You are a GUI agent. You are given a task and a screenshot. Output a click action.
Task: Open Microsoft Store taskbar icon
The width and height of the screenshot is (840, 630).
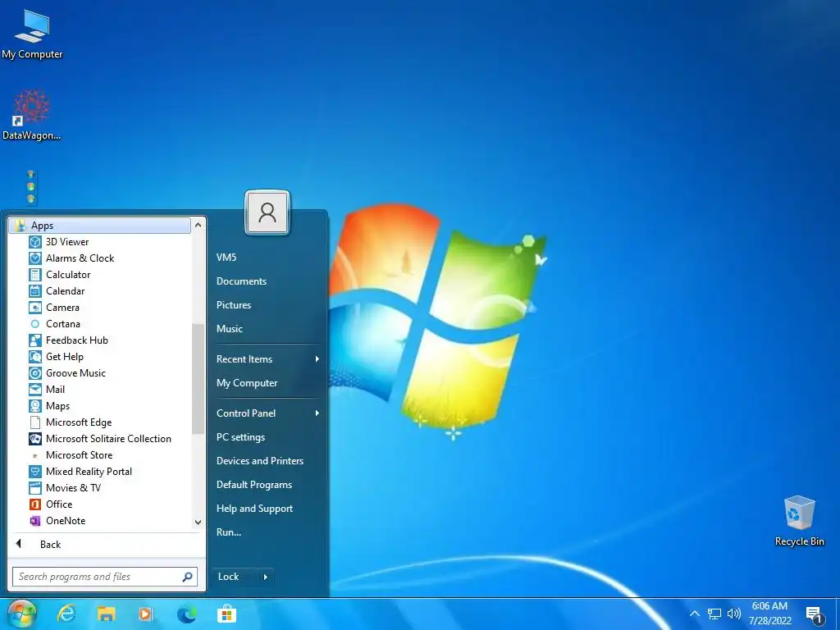[226, 614]
